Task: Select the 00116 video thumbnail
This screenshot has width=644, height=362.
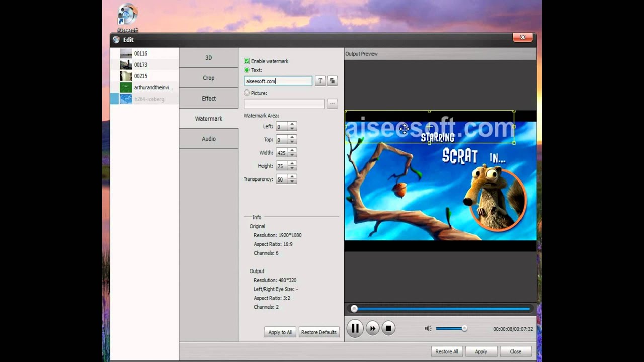Action: 126,53
